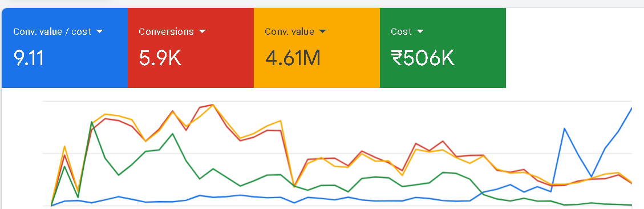Toggle the yellow card showing 4.61M
The image size is (644, 209).
click(x=317, y=48)
